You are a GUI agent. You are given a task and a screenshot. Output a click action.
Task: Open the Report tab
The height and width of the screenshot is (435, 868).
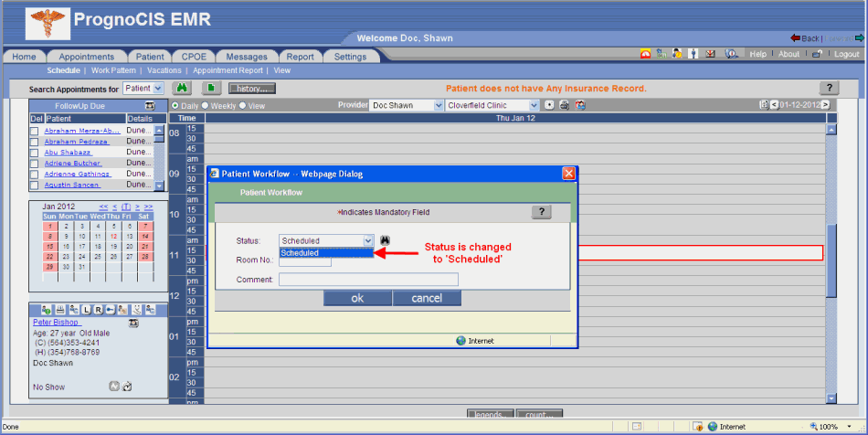tap(301, 57)
